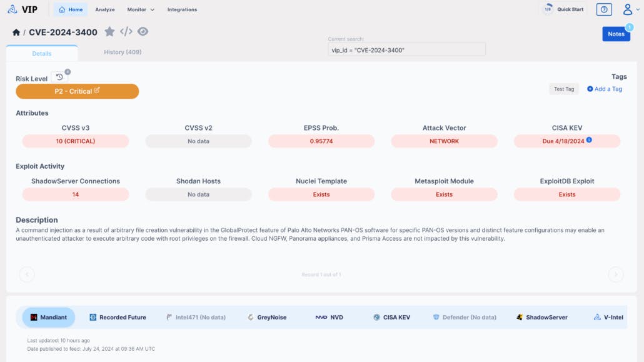Screen dimensions: 644x362
Task: Switch to the History (409) tab
Action: (x=123, y=52)
